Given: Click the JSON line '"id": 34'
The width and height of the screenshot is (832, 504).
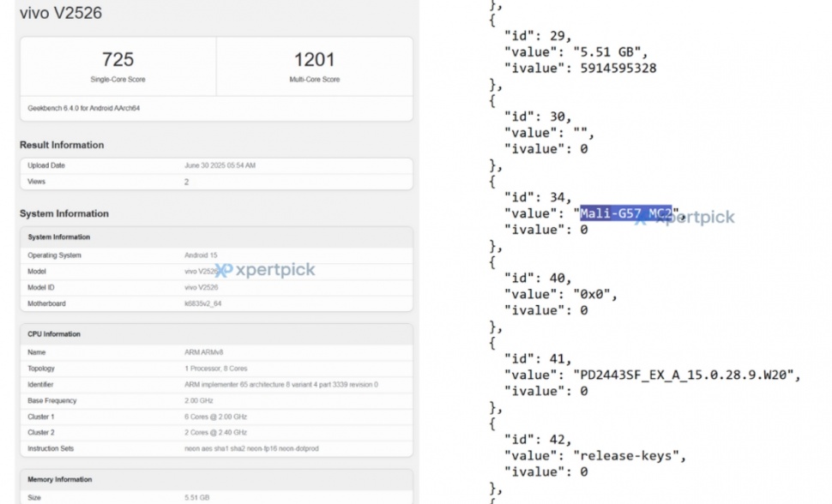Looking at the screenshot, I should point(538,197).
